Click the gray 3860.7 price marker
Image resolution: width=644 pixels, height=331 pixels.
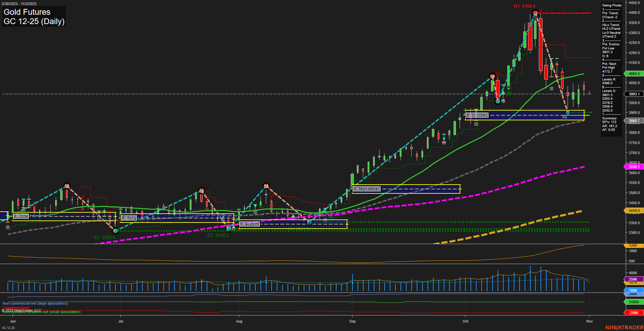(x=634, y=120)
